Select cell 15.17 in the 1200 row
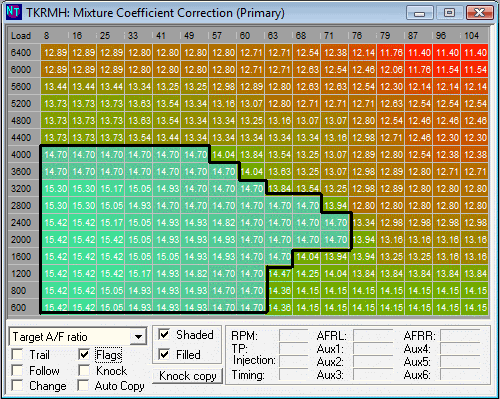This screenshot has height=399, width=500. (x=139, y=274)
